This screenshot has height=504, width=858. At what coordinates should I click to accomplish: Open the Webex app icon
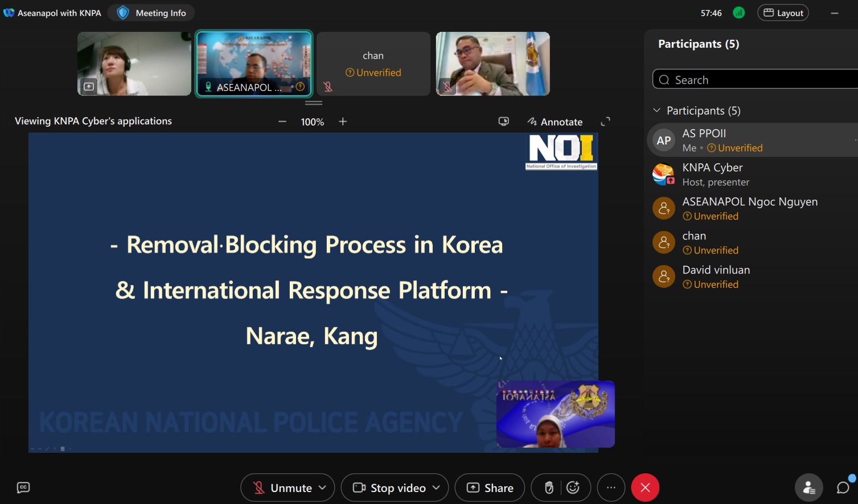click(x=9, y=13)
